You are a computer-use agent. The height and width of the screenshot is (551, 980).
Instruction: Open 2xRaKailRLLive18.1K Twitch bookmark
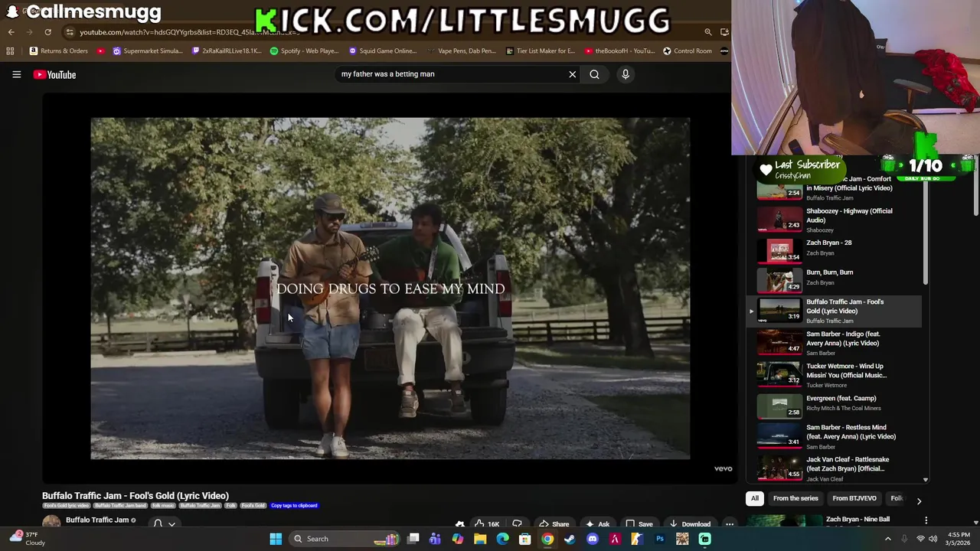[227, 51]
